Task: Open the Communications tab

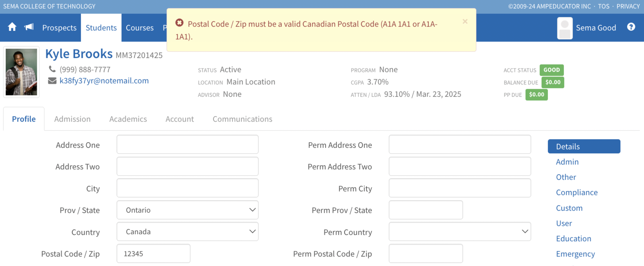Action: coord(242,119)
